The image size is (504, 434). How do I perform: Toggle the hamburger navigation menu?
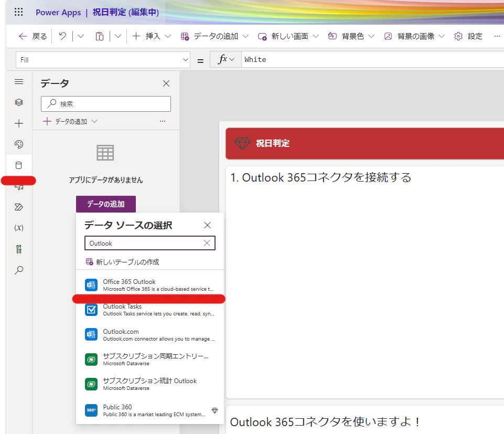[x=19, y=82]
